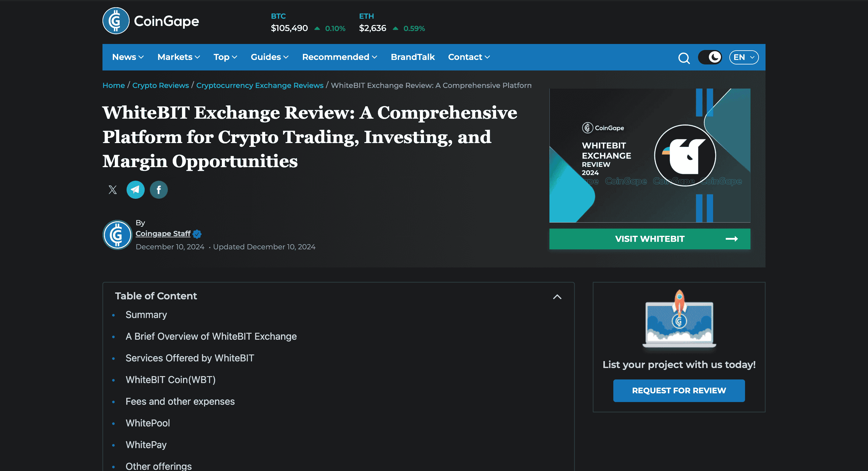Jump to WhitePool section
868x471 pixels.
click(148, 423)
